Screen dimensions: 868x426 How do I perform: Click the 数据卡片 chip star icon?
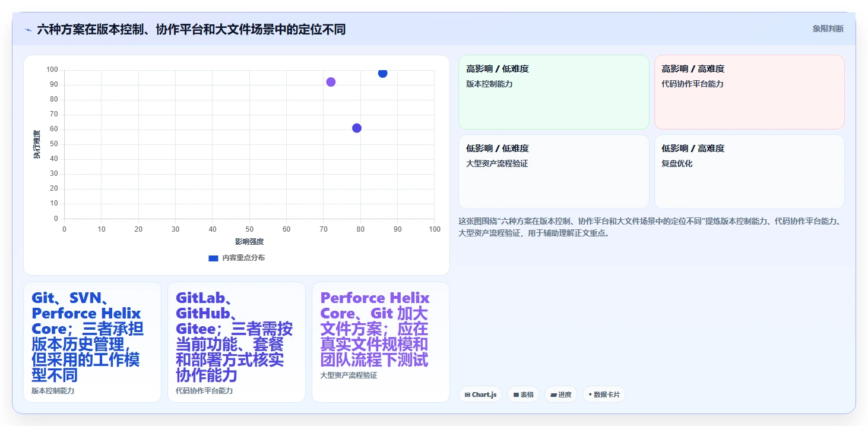coord(590,395)
